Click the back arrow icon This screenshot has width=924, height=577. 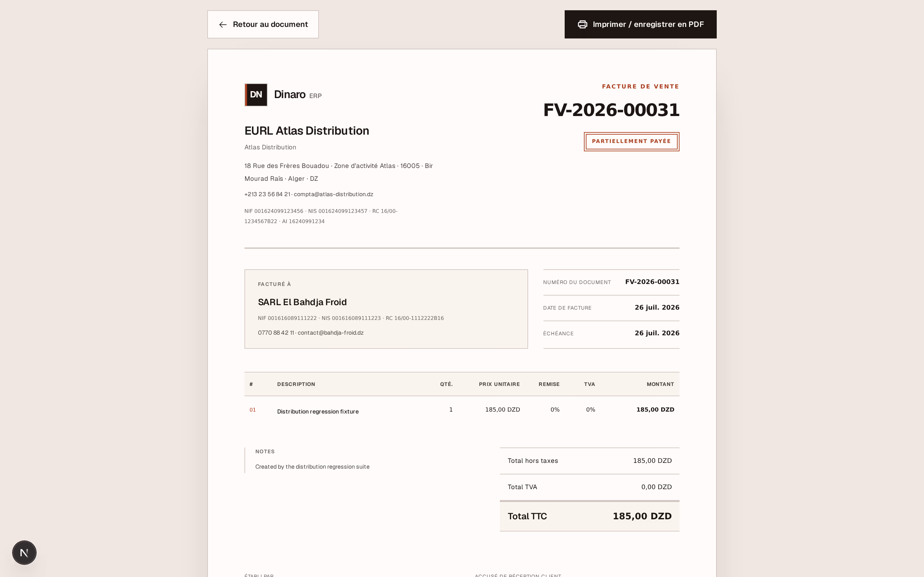tap(223, 24)
